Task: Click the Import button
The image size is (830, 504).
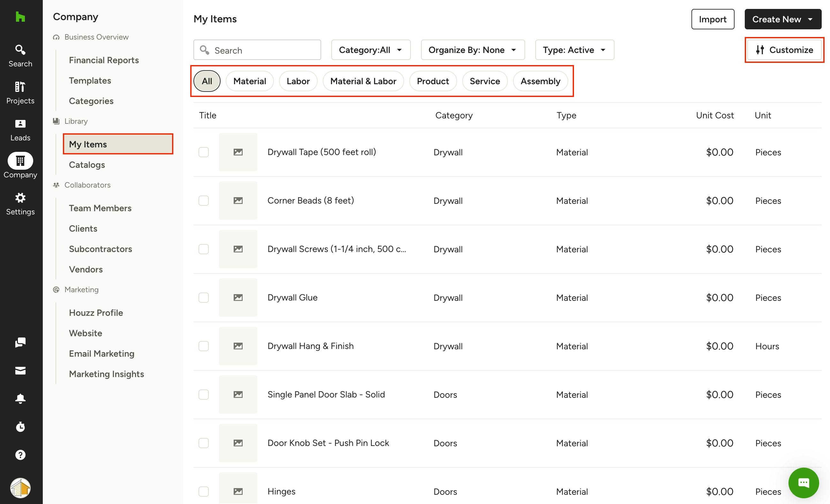Action: click(x=713, y=19)
